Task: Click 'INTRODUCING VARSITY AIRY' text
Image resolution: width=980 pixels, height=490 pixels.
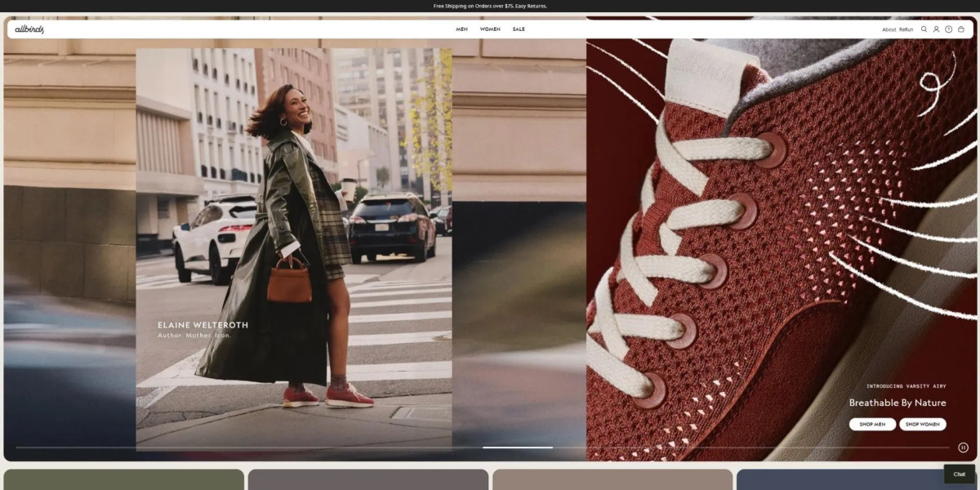Action: click(906, 386)
